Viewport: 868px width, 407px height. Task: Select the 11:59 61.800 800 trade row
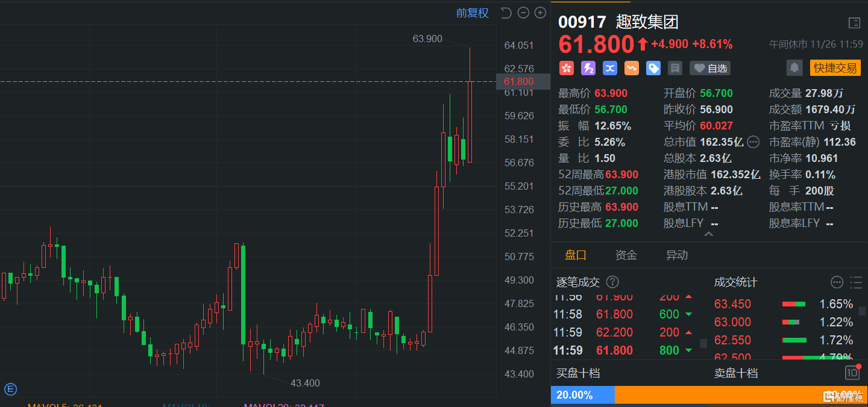coord(624,350)
